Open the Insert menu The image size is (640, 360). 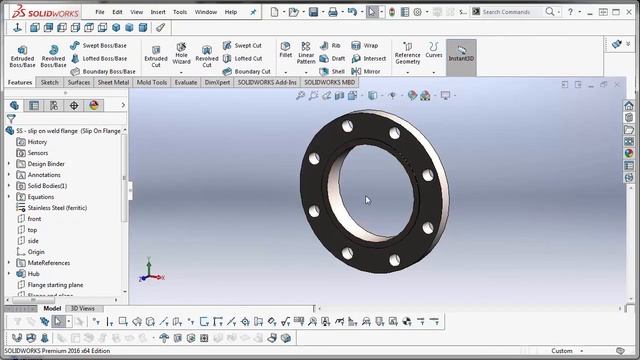coord(158,12)
